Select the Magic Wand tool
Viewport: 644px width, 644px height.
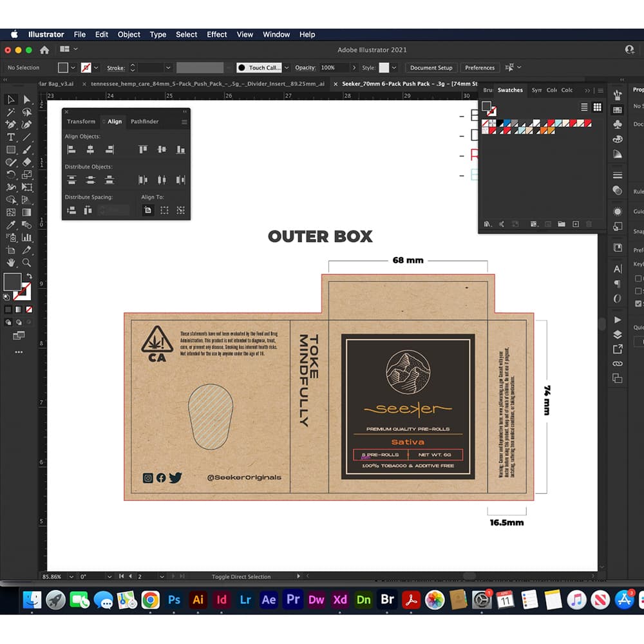(x=11, y=112)
